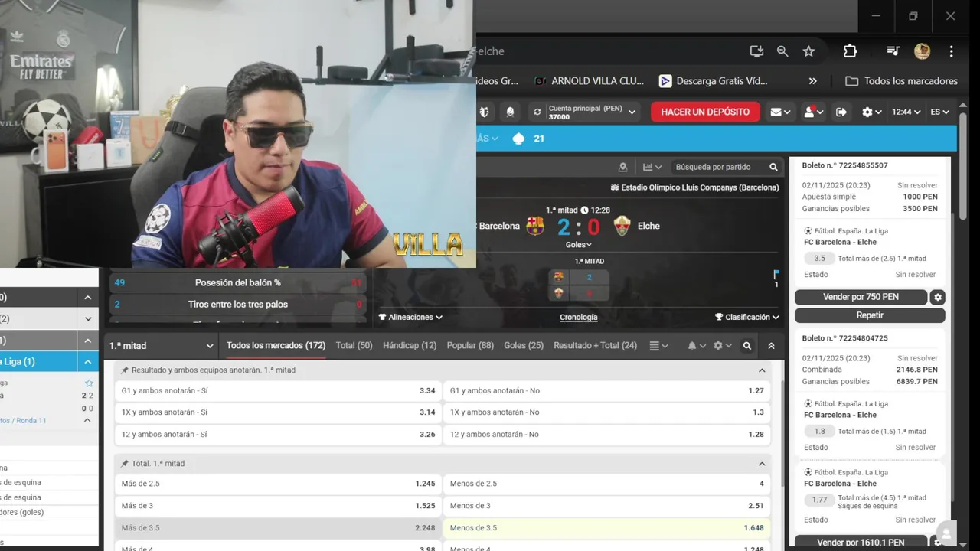Image resolution: width=980 pixels, height=551 pixels.
Task: Collapse the La Liga (1) sidebar row
Action: coord(87,362)
